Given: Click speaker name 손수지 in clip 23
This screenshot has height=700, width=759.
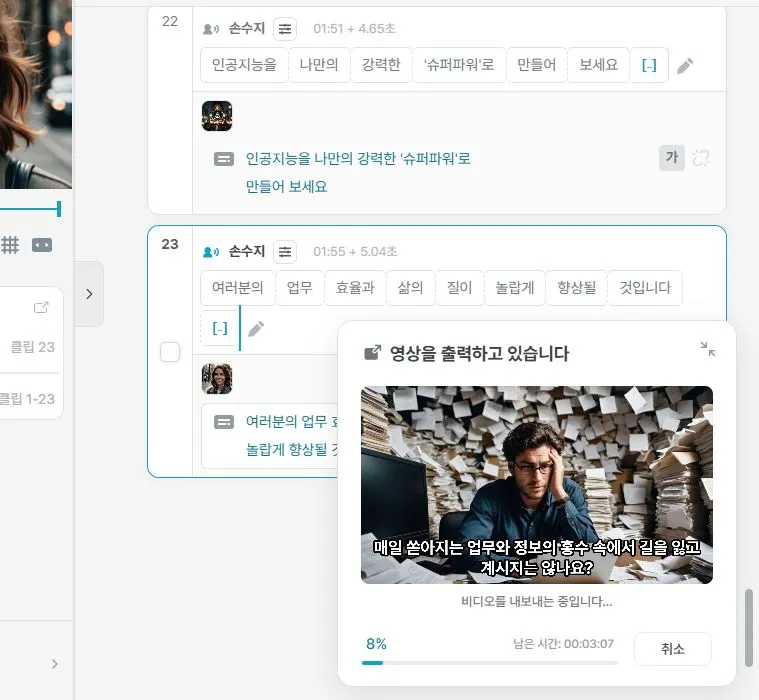Looking at the screenshot, I should point(247,251).
